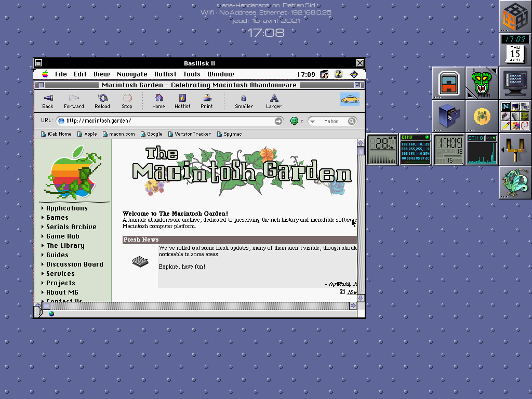Image resolution: width=532 pixels, height=399 pixels.
Task: Click the Netscape N mini launcher icon
Action: pyautogui.click(x=506, y=107)
